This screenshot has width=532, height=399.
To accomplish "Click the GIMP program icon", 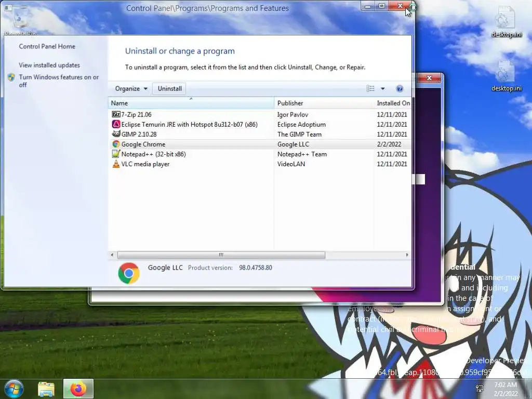I will click(x=116, y=134).
